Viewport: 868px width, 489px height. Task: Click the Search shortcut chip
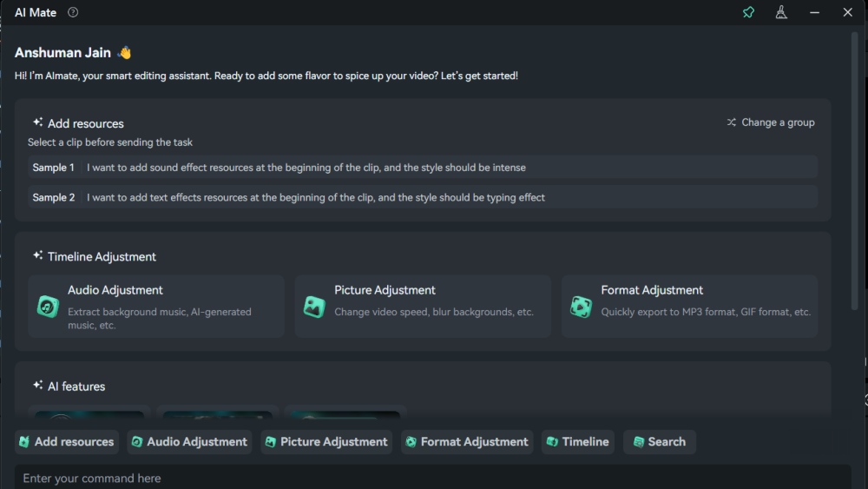click(660, 442)
